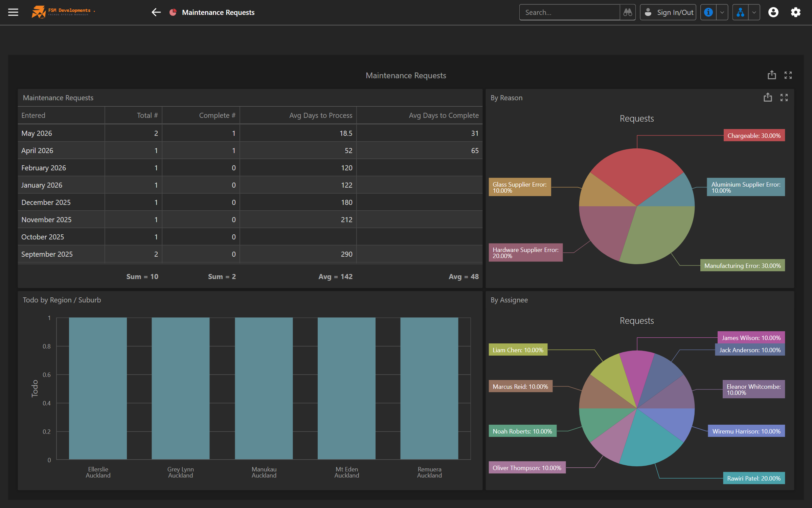
Task: Click the Chargeable 30.00% legend label
Action: tap(754, 135)
